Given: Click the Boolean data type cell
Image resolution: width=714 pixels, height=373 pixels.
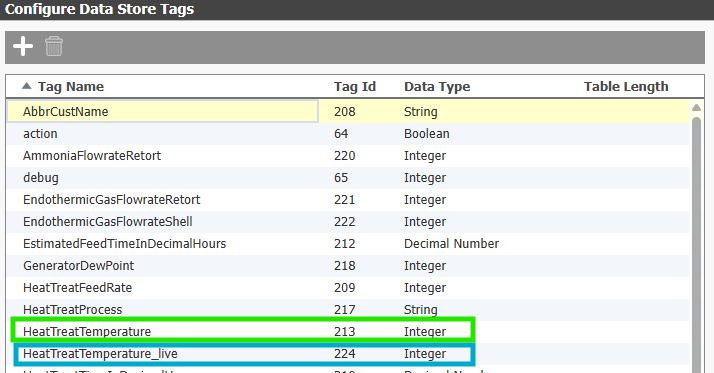Looking at the screenshot, I should click(427, 134).
